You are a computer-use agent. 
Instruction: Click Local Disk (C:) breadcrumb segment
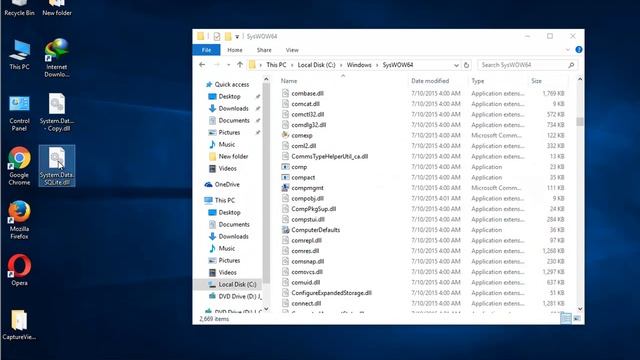coord(316,65)
